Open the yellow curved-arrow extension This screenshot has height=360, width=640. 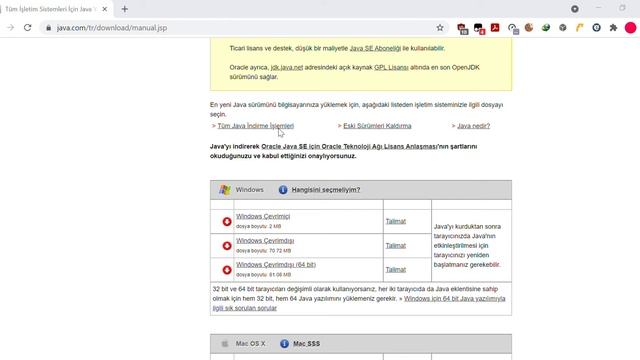click(x=580, y=28)
